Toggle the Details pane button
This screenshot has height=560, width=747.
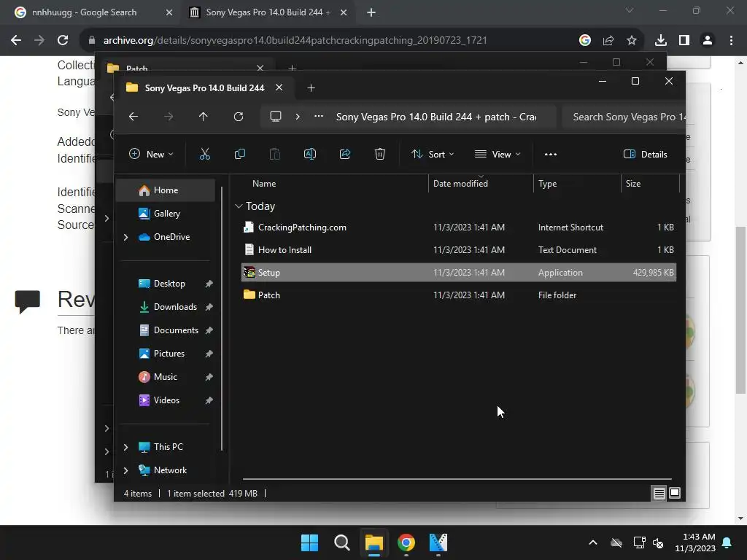(646, 154)
